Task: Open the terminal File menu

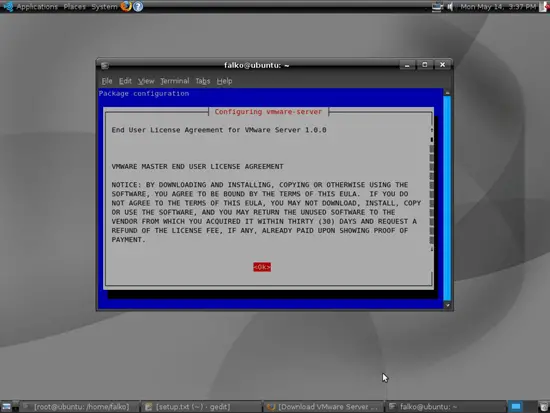Action: (x=107, y=81)
